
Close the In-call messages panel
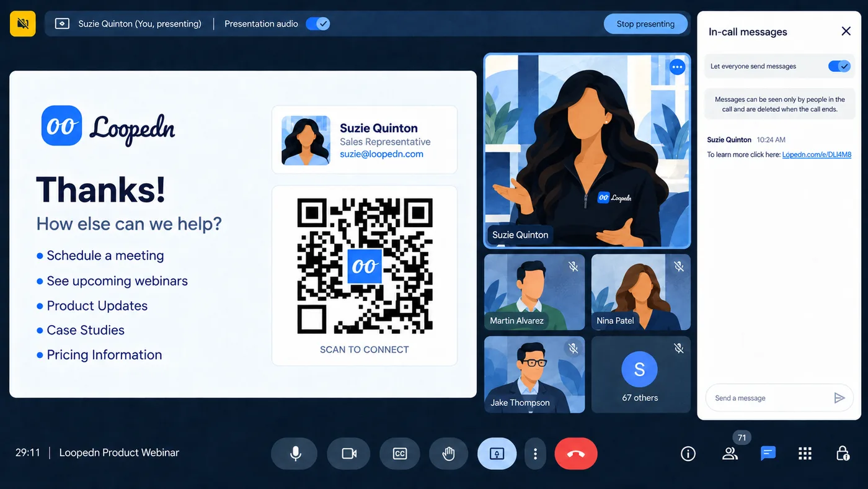coord(846,31)
